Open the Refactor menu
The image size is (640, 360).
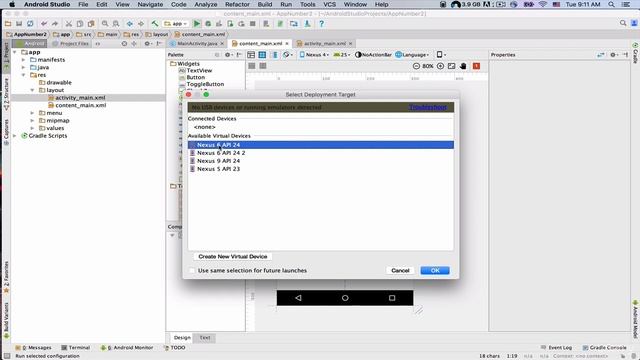pyautogui.click(x=237, y=4)
